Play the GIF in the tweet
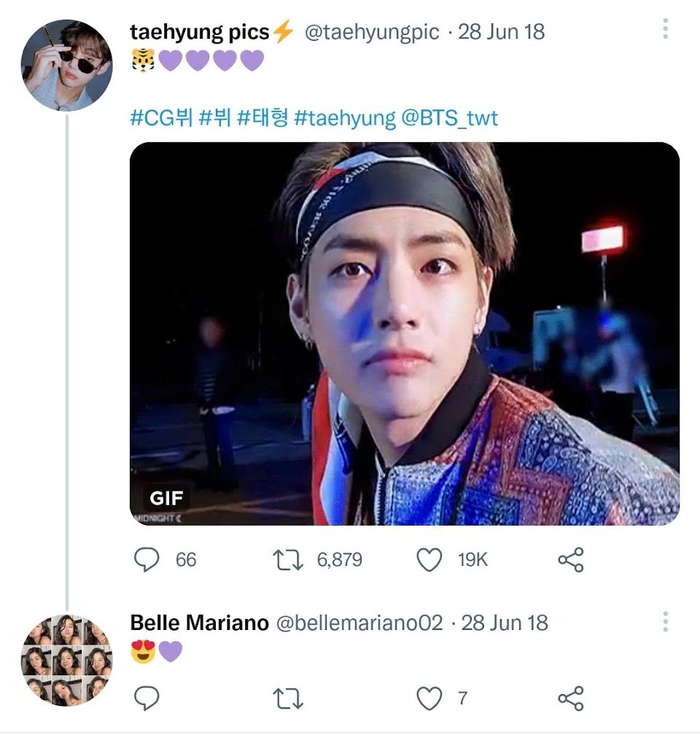Viewport: 700px width, 735px height. pyautogui.click(x=404, y=333)
